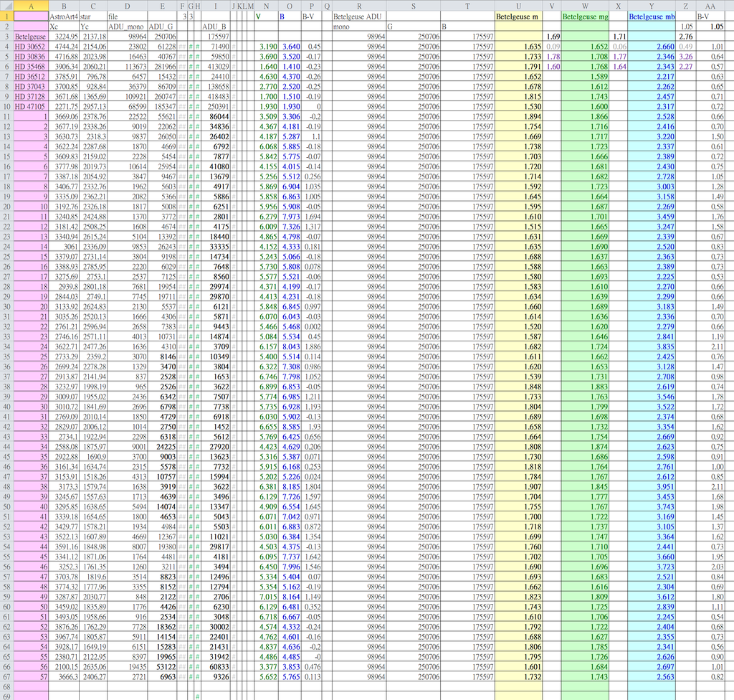Click the '1.69' value in row 3

pyautogui.click(x=552, y=37)
